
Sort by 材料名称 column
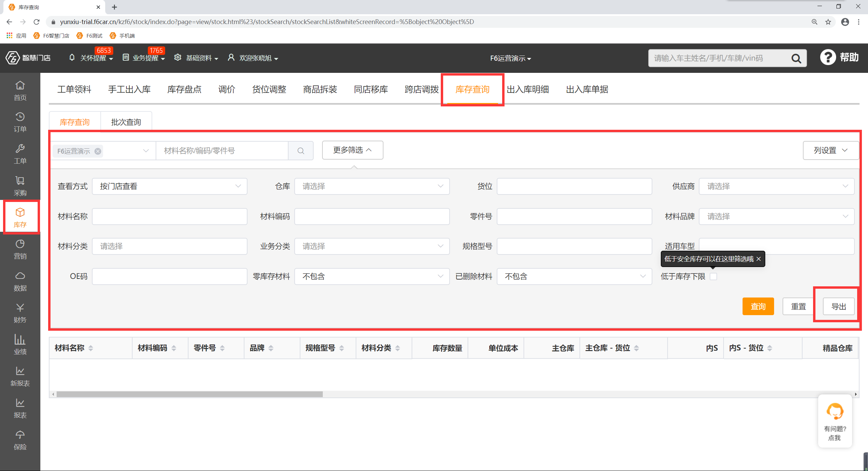[x=91, y=348]
